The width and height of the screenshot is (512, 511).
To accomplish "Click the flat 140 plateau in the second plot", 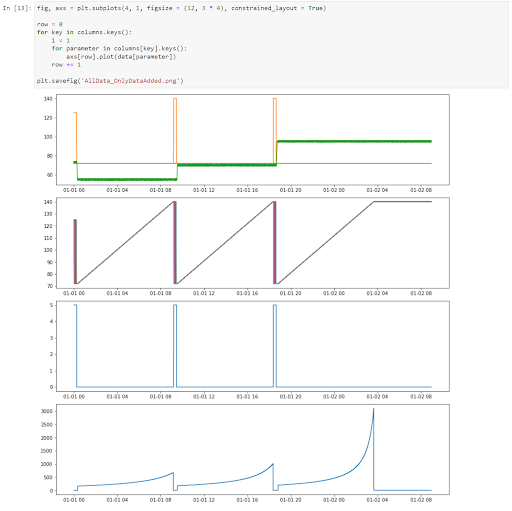I will (402, 202).
